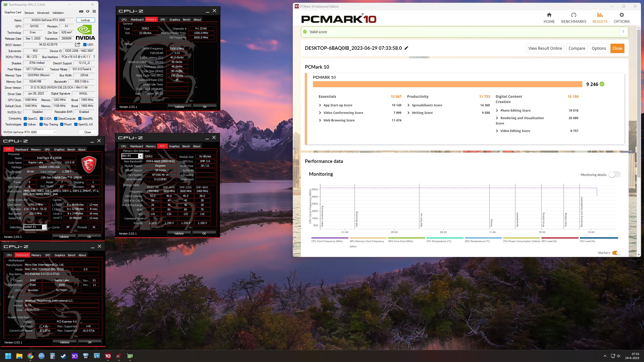
Task: Open the GPU-Z hamburger menu
Action: tap(94, 11)
